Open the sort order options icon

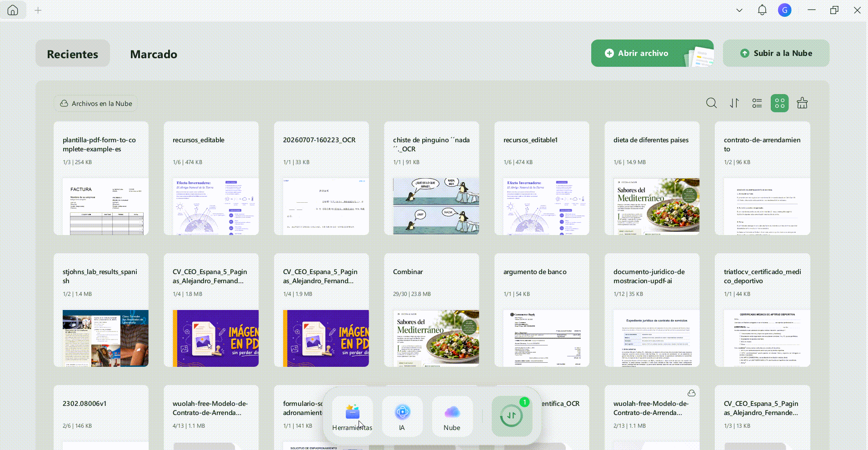(734, 103)
